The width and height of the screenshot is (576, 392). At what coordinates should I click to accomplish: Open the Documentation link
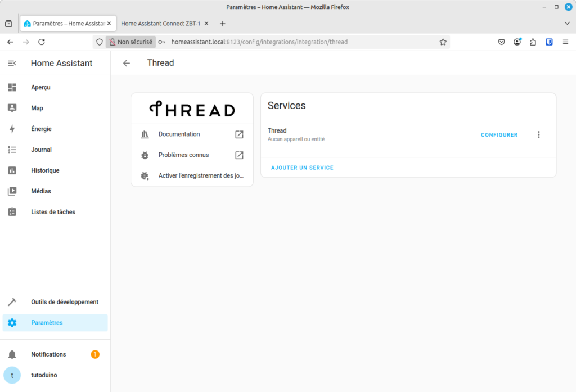click(192, 134)
